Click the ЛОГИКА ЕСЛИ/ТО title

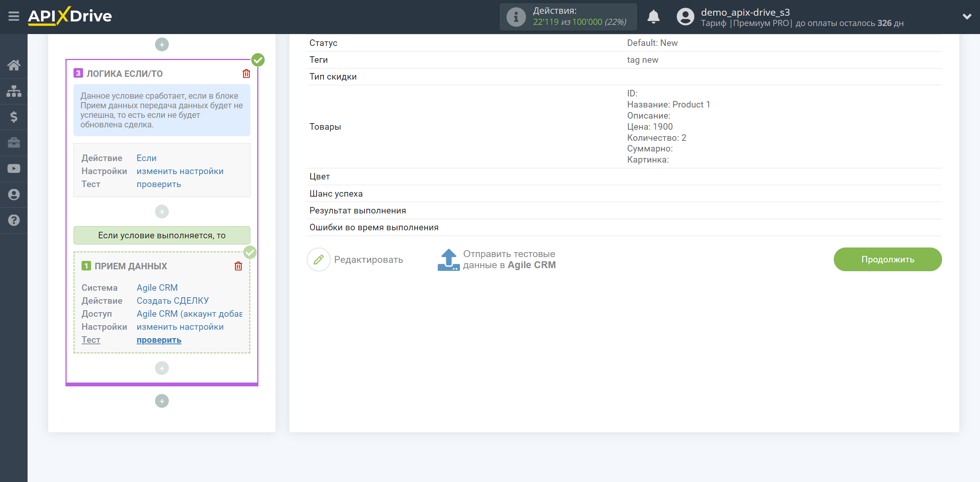click(124, 73)
